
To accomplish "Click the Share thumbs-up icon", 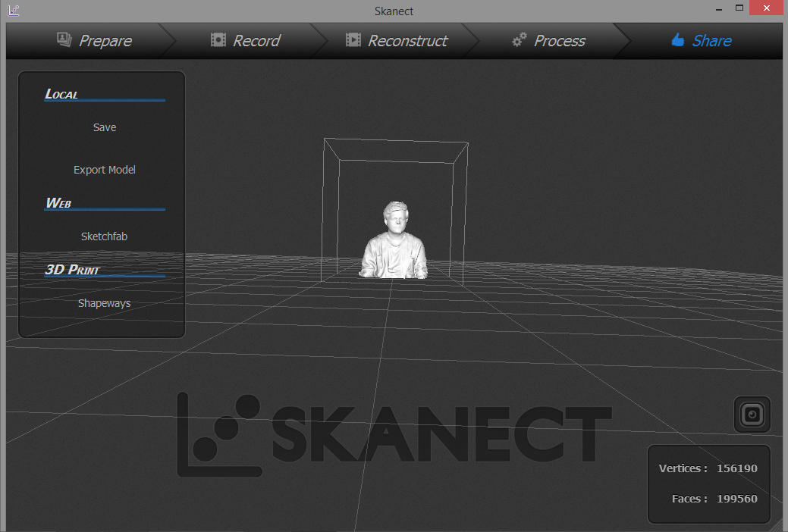I will (x=678, y=39).
